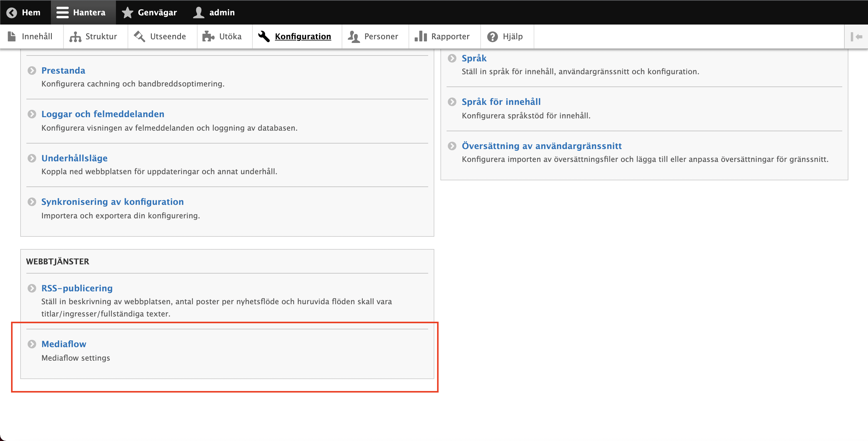Toggle the Hantera hamburger menu
This screenshot has width=868, height=441.
click(62, 13)
